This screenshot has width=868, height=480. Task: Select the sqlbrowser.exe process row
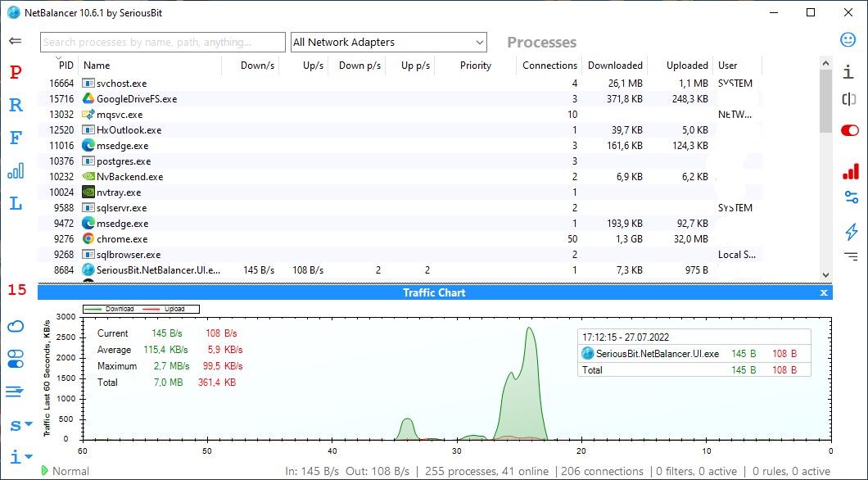[x=400, y=255]
